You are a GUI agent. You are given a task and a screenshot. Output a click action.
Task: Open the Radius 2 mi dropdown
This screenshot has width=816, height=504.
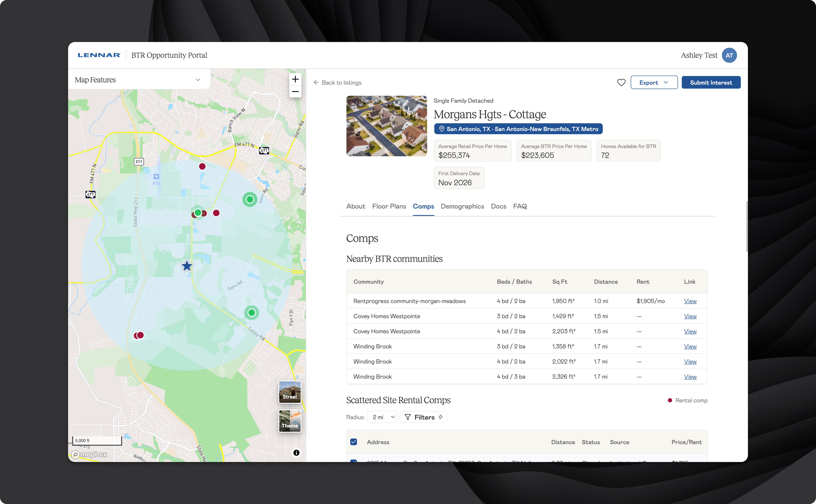pos(382,417)
